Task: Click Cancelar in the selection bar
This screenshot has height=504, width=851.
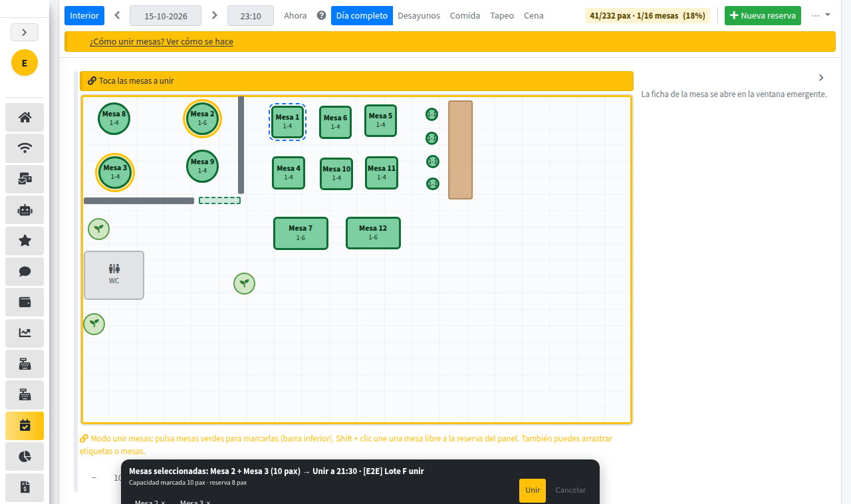Action: tap(570, 490)
